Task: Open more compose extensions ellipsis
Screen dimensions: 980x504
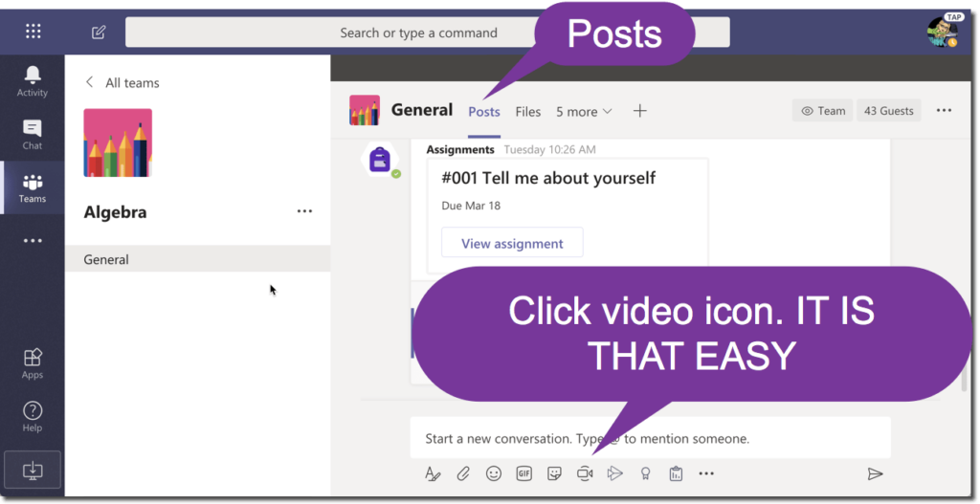Action: (x=706, y=474)
